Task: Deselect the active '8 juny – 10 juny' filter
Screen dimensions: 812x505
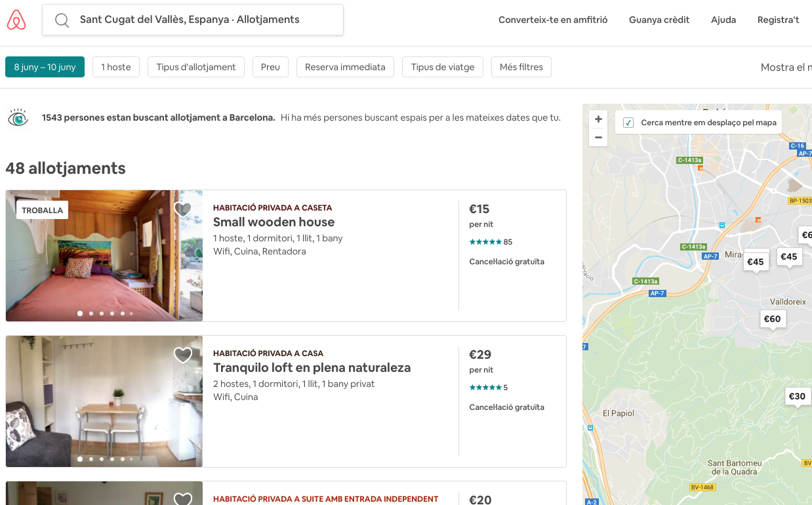Action: tap(45, 66)
